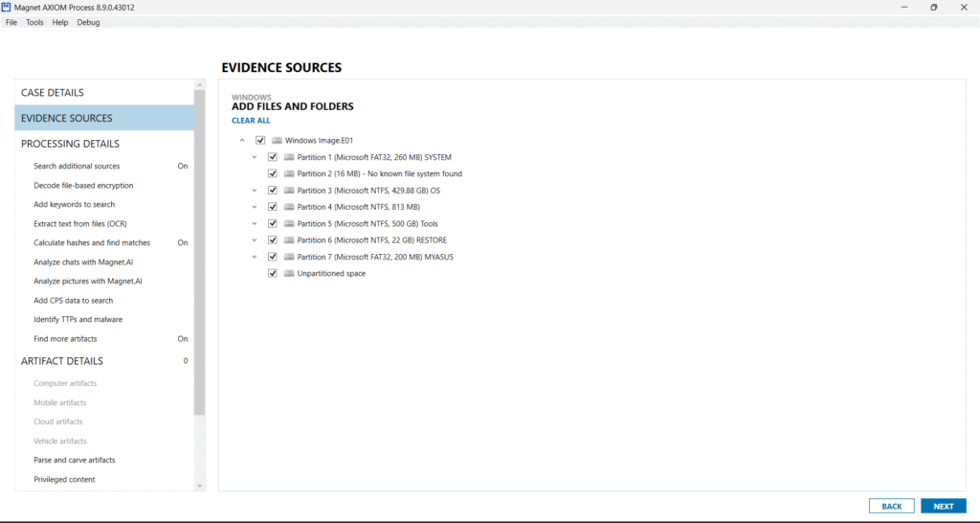The width and height of the screenshot is (980, 523).
Task: Click the Mobile artifacts entry
Action: 60,403
